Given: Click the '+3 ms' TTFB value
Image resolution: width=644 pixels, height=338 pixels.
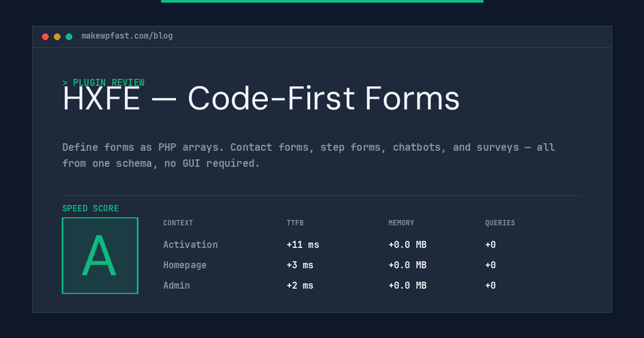Looking at the screenshot, I should coord(300,265).
